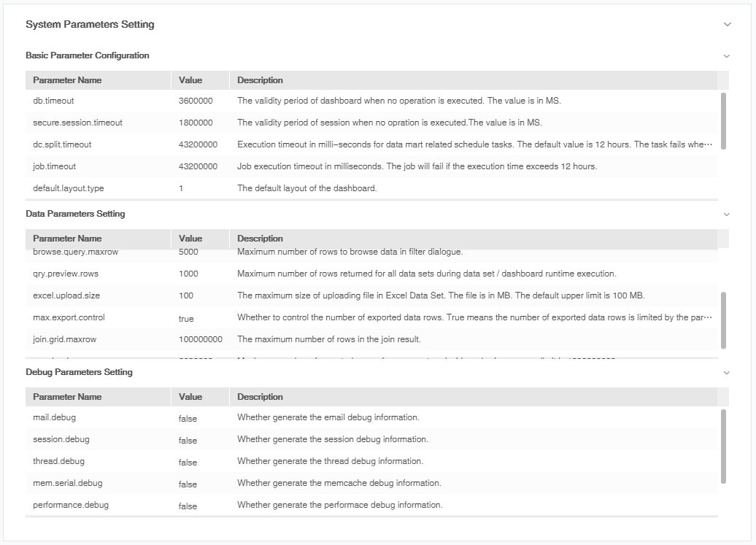756x545 pixels.
Task: Click the join.grid.maxrow description text
Action: click(329, 339)
